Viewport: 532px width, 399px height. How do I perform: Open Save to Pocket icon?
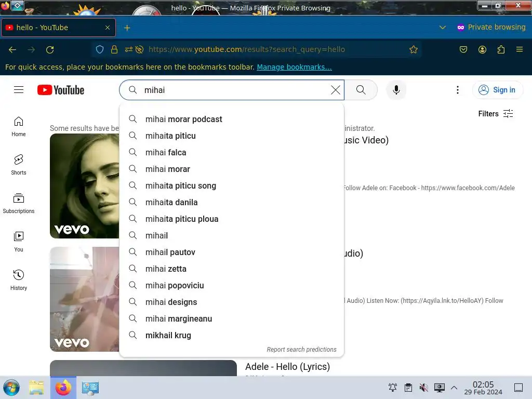pyautogui.click(x=463, y=49)
